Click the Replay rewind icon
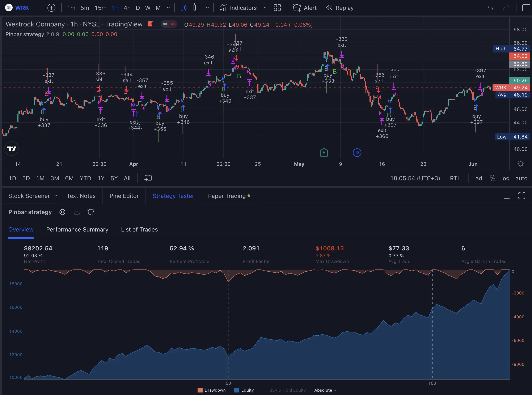 pos(329,8)
